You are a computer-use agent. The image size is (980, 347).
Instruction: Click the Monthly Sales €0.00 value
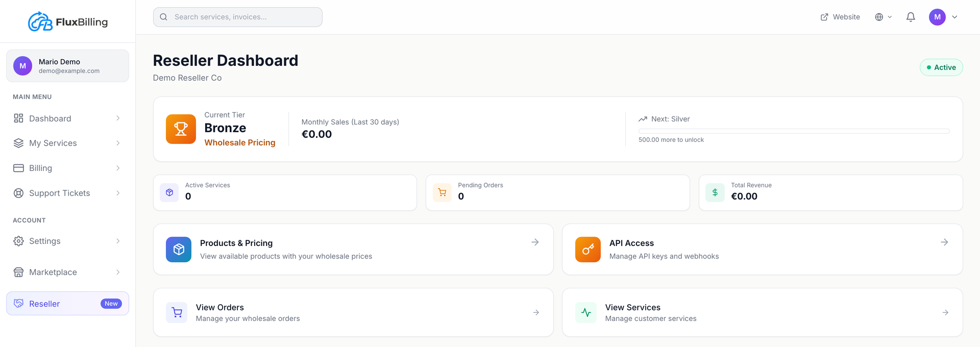pos(316,134)
